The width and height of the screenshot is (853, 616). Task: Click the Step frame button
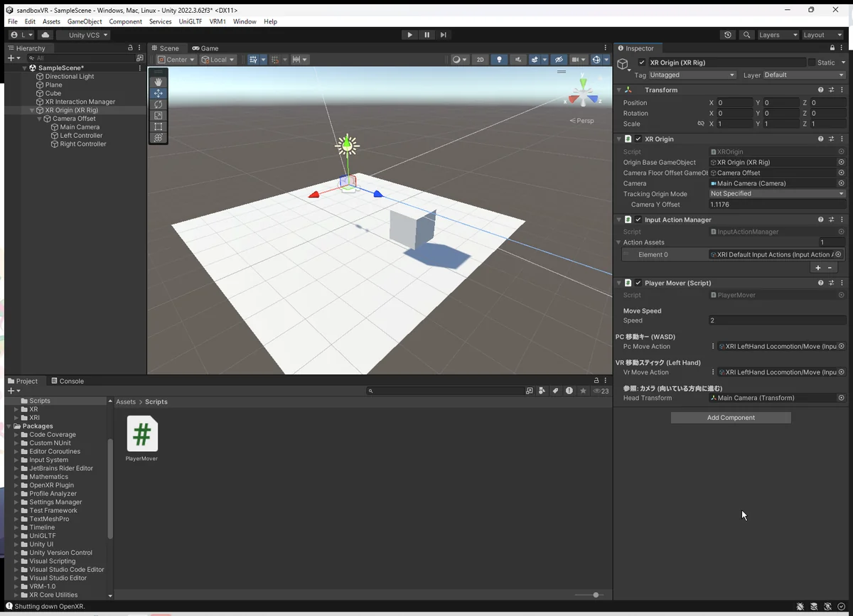pyautogui.click(x=444, y=35)
